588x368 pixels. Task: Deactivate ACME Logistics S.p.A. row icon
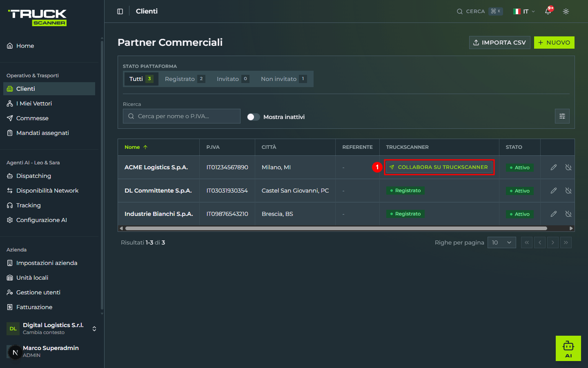tap(568, 167)
